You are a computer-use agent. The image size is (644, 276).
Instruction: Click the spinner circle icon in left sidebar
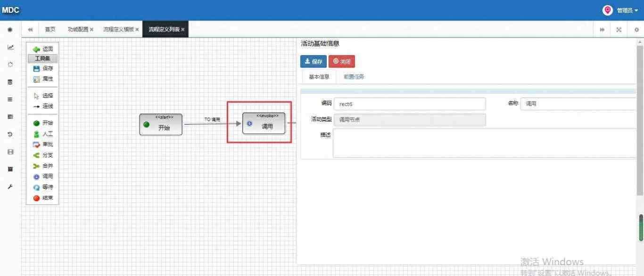point(10,65)
